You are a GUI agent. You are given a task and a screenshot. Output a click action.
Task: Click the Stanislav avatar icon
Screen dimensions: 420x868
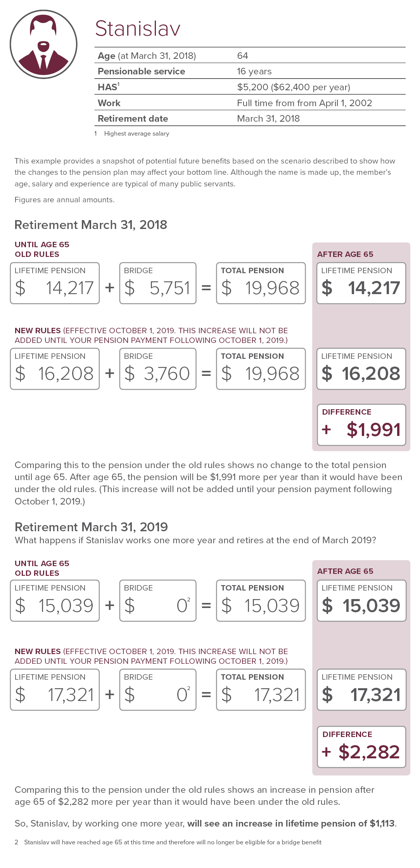[43, 45]
